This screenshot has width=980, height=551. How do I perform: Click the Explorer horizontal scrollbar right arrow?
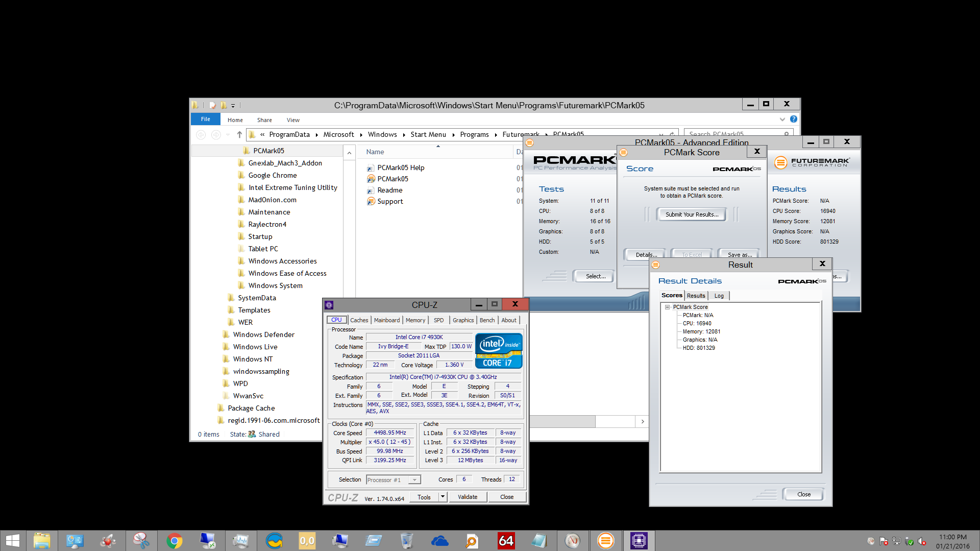coord(642,421)
